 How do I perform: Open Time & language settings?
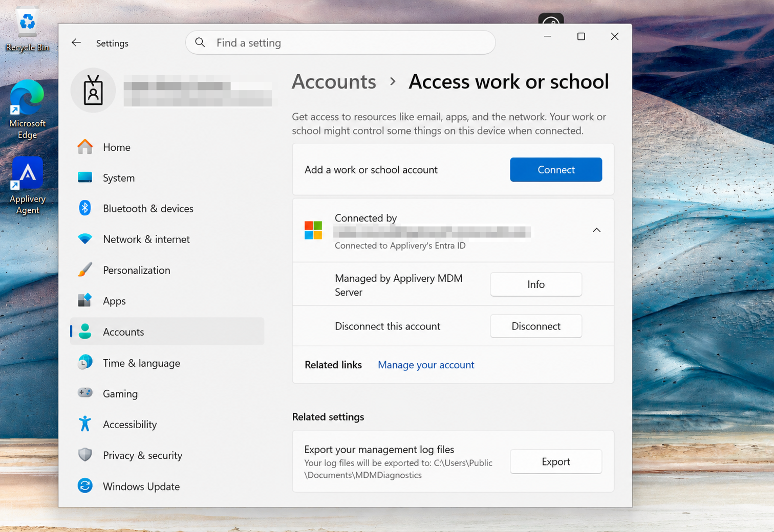coord(167,363)
